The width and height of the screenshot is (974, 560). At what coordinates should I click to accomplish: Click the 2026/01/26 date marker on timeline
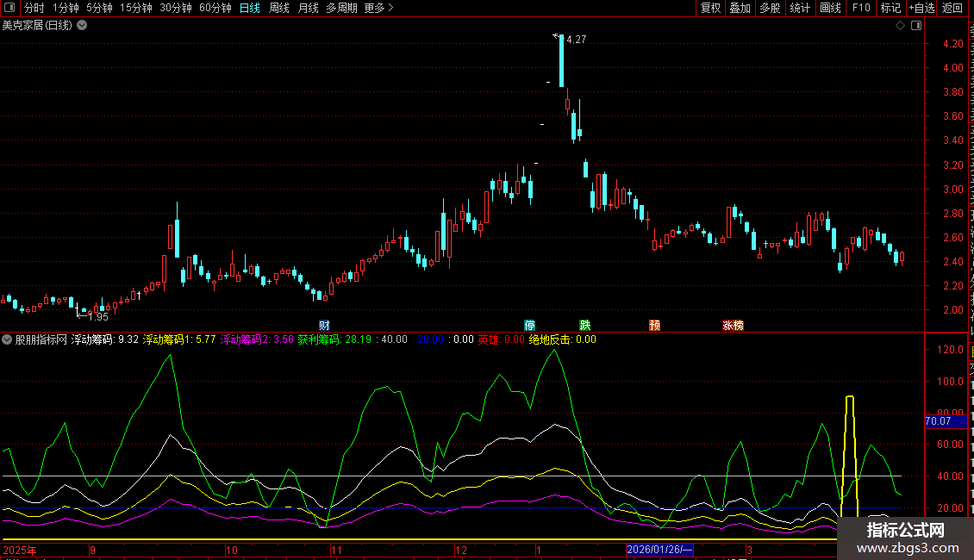coord(659,550)
